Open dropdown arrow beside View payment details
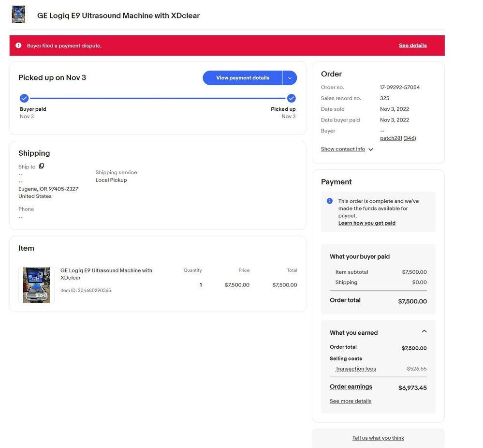The image size is (483, 448). tap(290, 78)
